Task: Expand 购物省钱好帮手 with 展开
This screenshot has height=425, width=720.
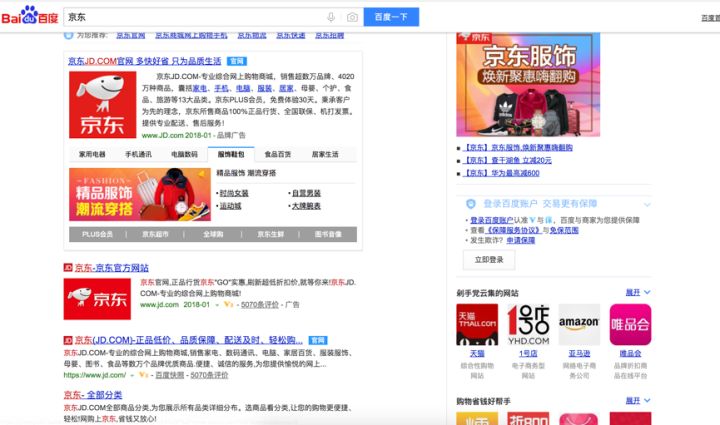Action: [638, 401]
